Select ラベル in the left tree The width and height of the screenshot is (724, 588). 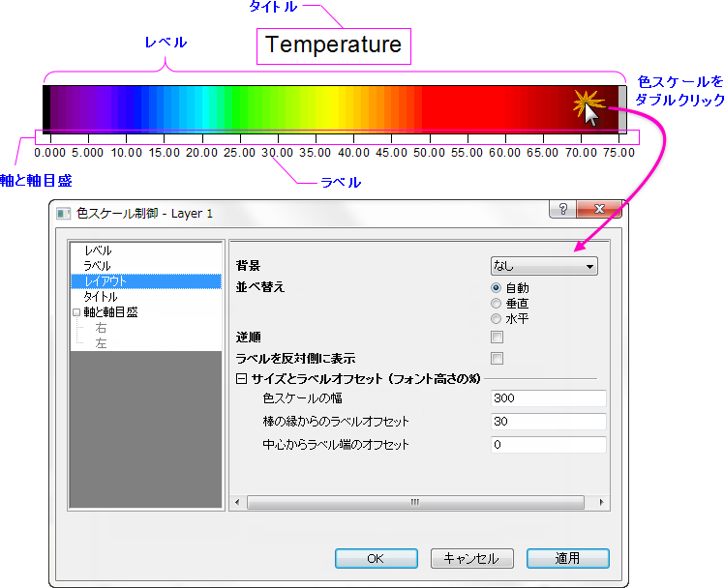pyautogui.click(x=97, y=266)
